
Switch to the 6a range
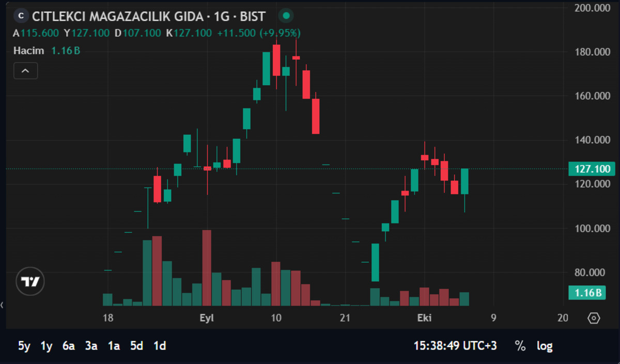69,346
